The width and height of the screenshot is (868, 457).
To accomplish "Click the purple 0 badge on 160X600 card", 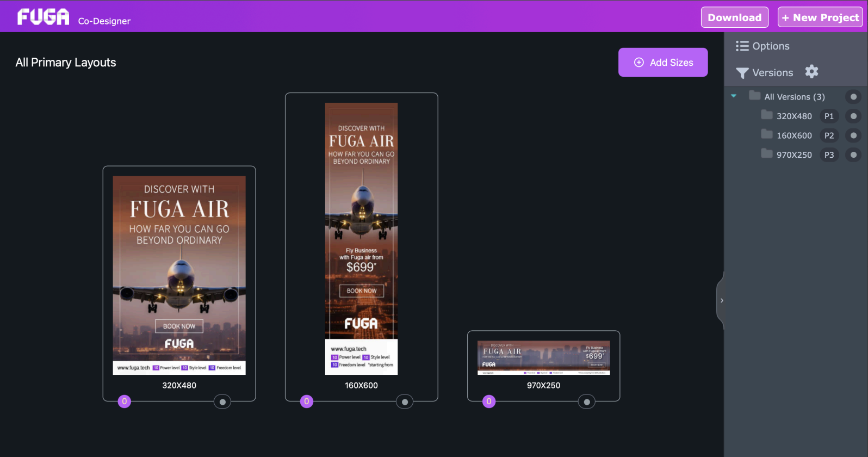I will [307, 402].
